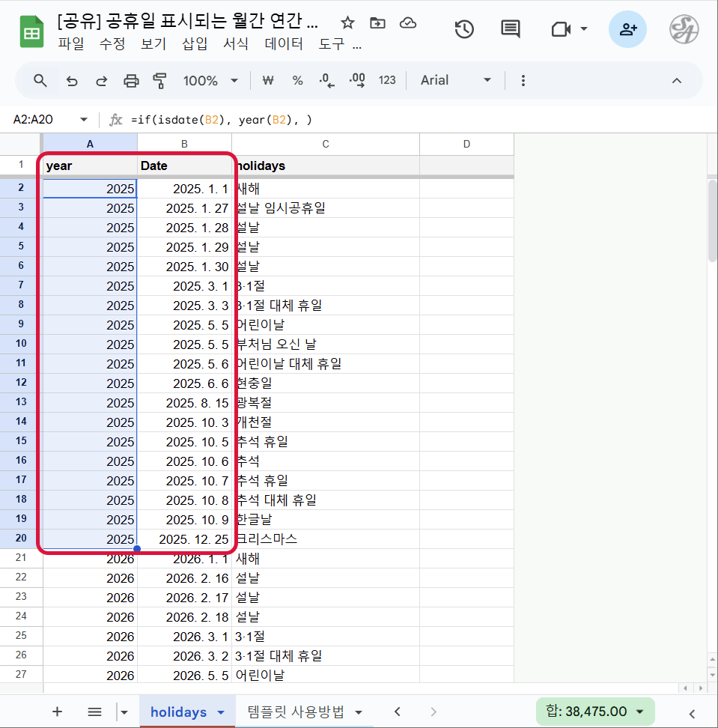The height and width of the screenshot is (728, 718).
Task: Open version history clock icon
Action: pyautogui.click(x=464, y=29)
